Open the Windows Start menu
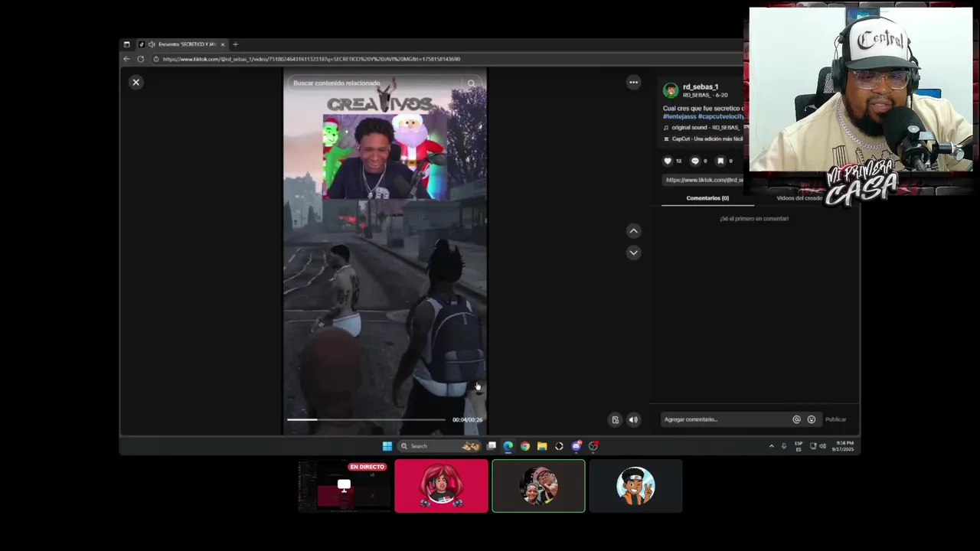Viewport: 980px width, 551px height. pyautogui.click(x=387, y=446)
